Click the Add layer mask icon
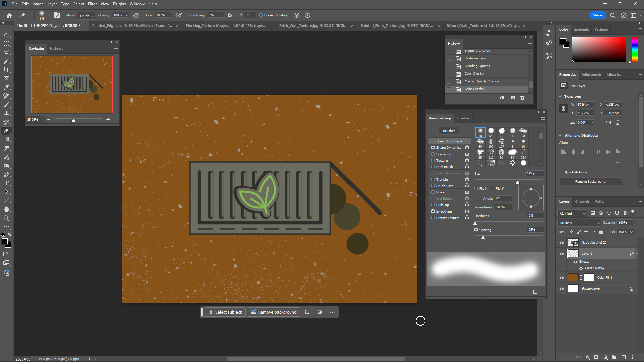This screenshot has width=644, height=362. point(596,357)
